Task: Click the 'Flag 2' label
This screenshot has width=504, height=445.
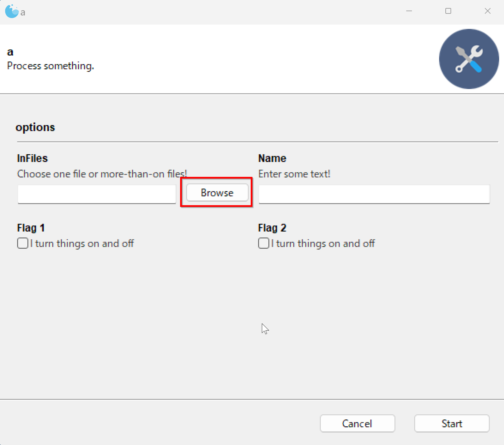Action: 272,228
